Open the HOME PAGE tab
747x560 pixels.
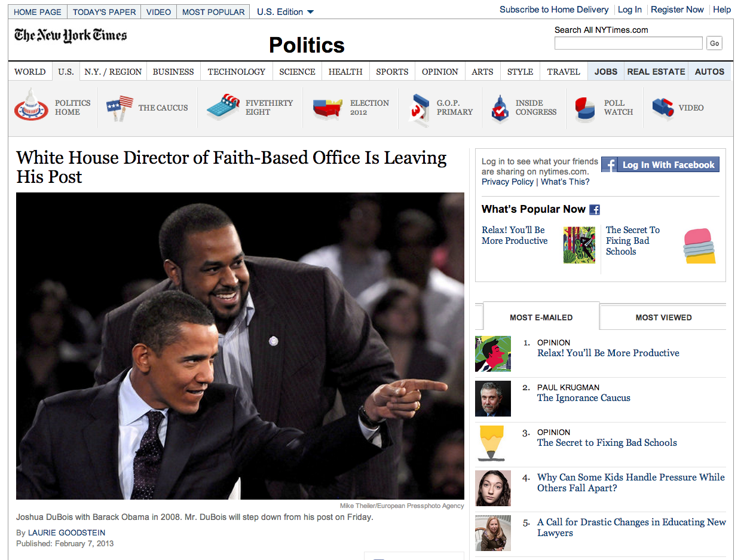[38, 12]
